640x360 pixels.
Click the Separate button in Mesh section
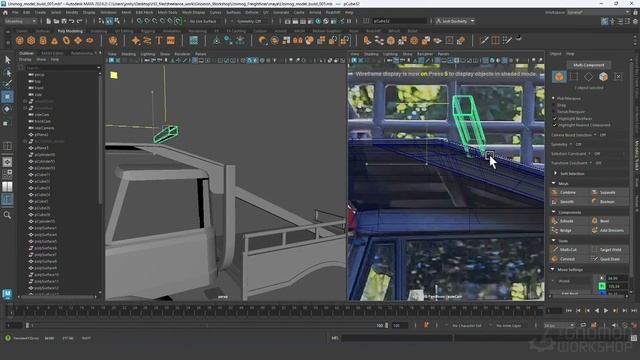coord(610,192)
